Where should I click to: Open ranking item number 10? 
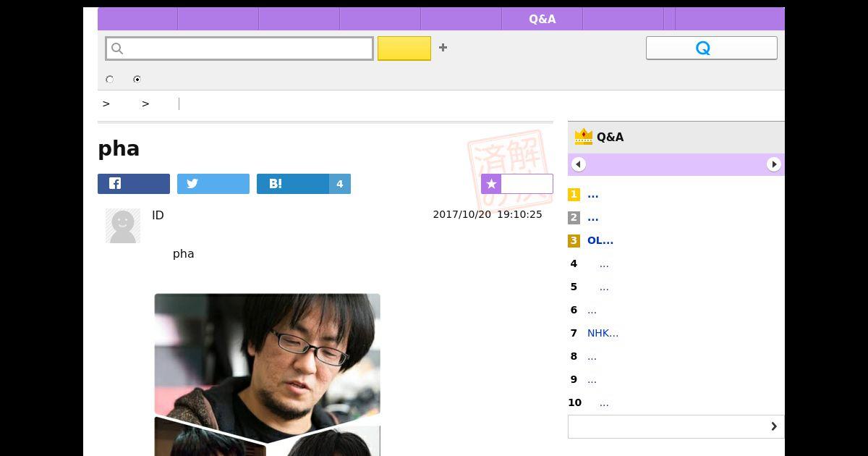pyautogui.click(x=604, y=403)
